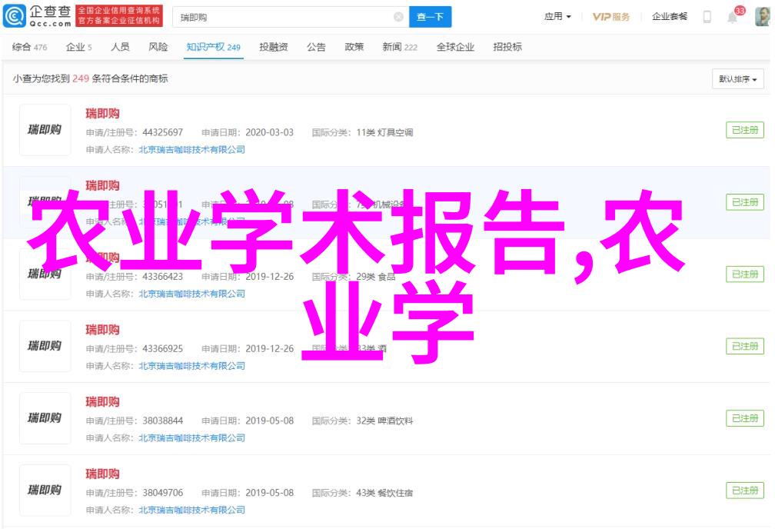Click 已注册 badge for 29类 食品 row
This screenshot has width=775, height=532.
[745, 274]
